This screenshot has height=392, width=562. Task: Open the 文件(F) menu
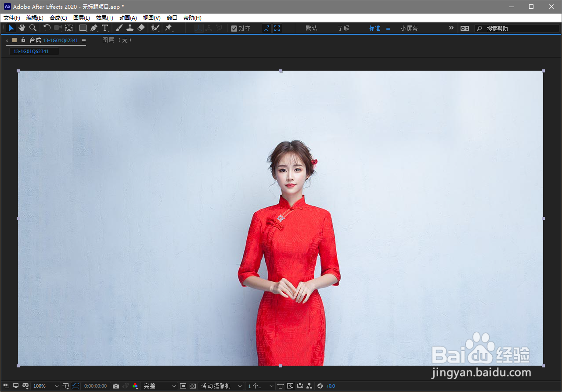coord(12,18)
